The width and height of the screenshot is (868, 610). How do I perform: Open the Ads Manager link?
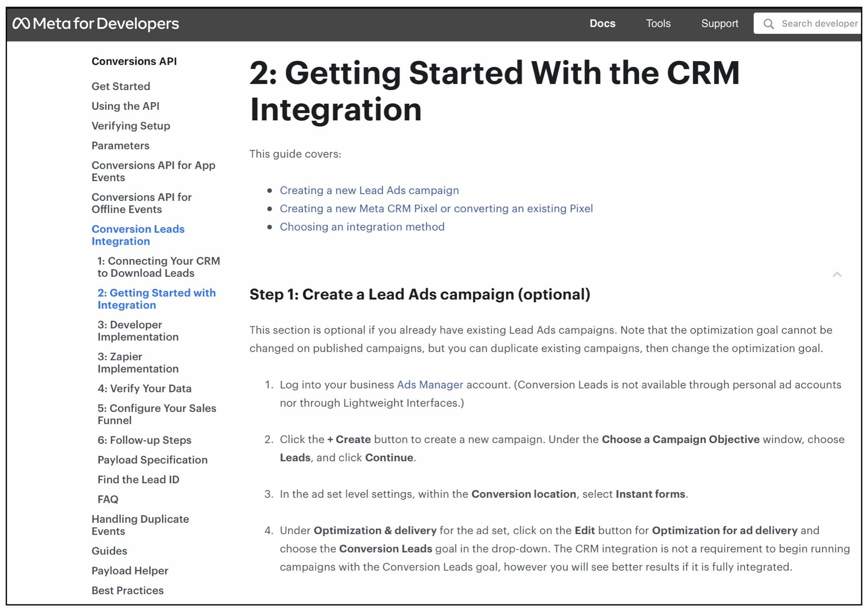click(430, 385)
